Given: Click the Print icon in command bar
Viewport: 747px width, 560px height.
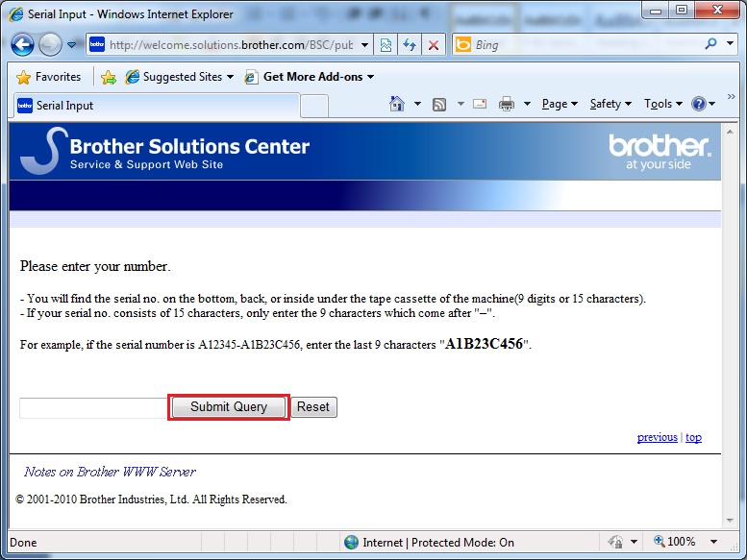Looking at the screenshot, I should (x=507, y=104).
